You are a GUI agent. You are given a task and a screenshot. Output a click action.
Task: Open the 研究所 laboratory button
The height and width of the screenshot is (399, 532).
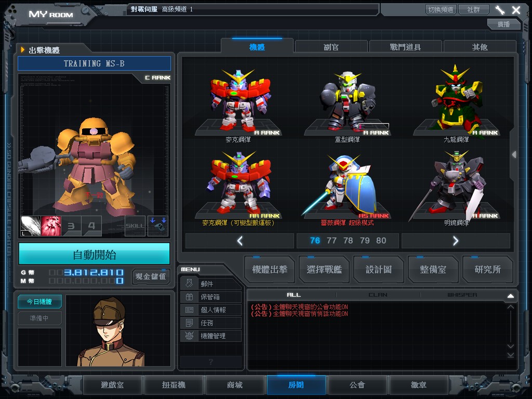point(488,270)
